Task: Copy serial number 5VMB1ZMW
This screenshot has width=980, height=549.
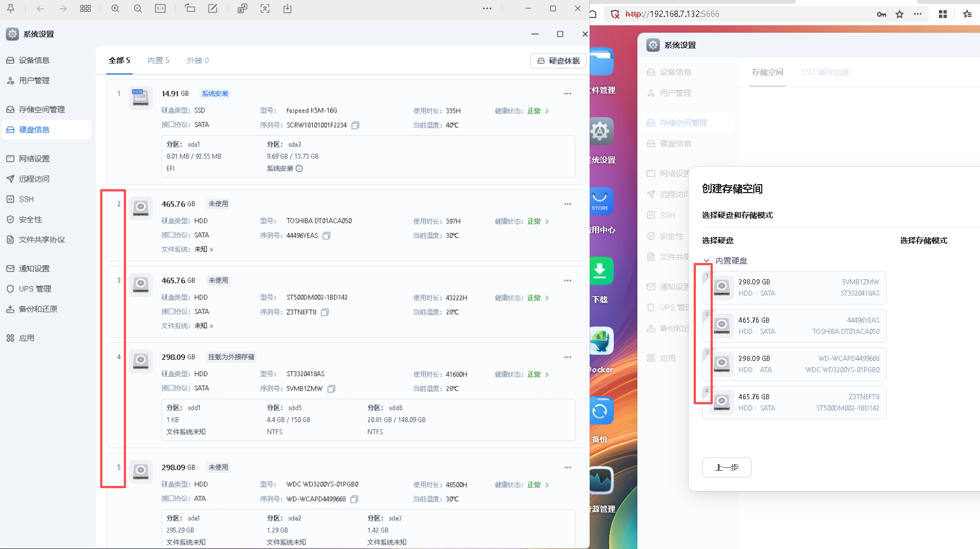Action: coord(331,389)
